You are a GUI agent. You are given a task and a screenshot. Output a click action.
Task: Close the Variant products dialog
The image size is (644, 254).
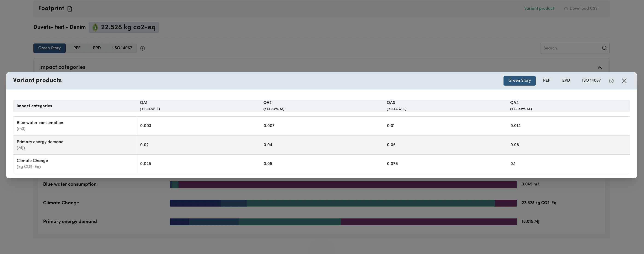[624, 81]
